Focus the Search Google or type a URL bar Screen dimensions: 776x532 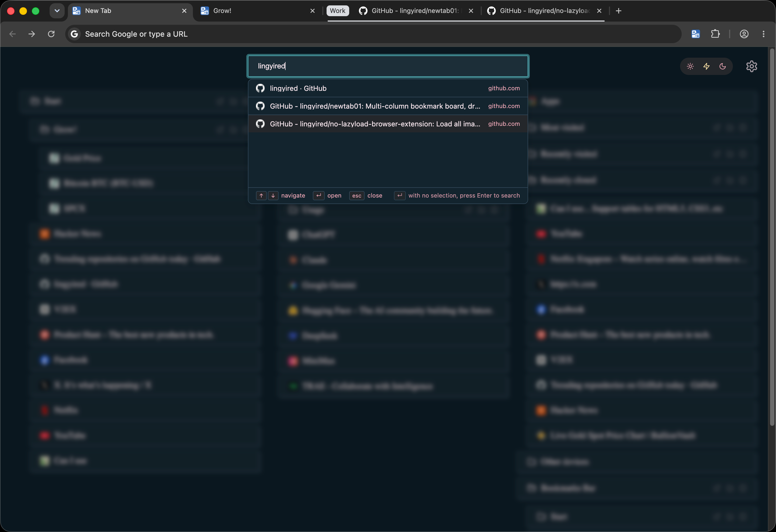pyautogui.click(x=373, y=34)
